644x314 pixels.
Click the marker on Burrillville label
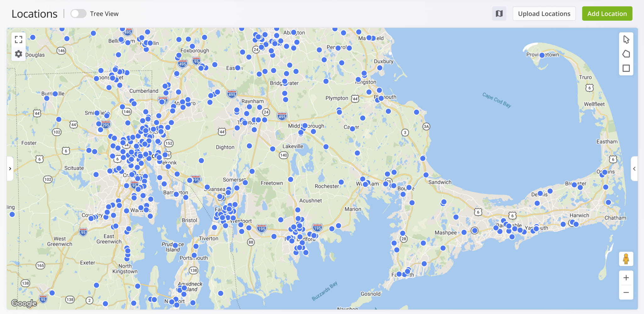(55, 94)
